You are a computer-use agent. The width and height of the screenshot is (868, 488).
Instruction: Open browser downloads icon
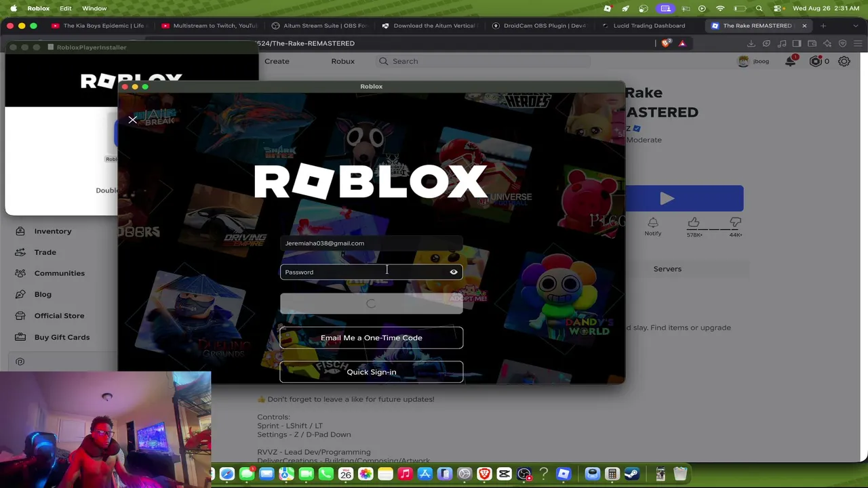tap(751, 43)
